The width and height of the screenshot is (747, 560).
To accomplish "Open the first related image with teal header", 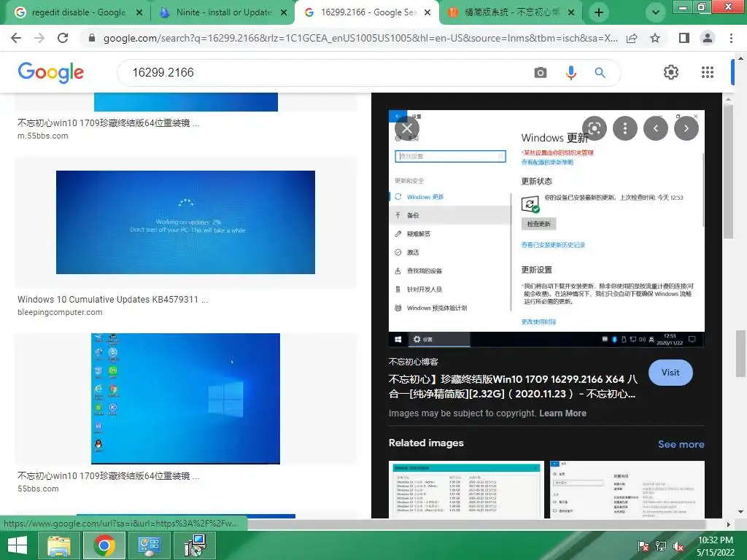I will [466, 489].
